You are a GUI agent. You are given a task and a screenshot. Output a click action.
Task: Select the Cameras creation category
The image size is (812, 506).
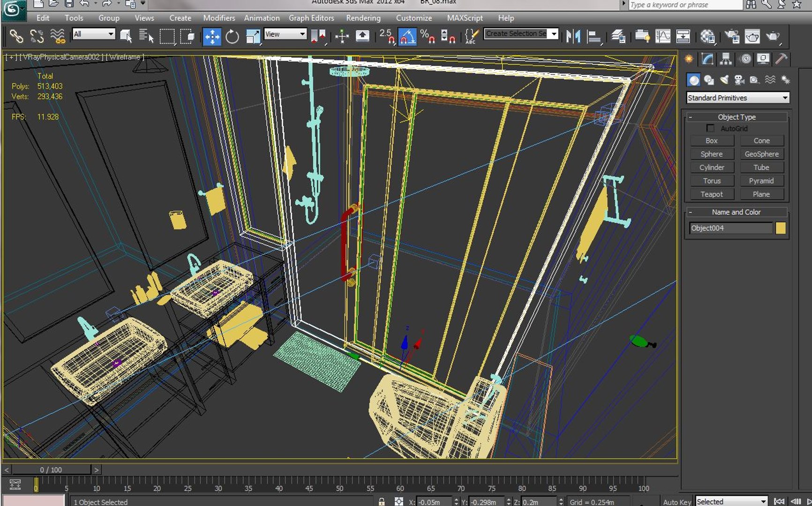(739, 80)
